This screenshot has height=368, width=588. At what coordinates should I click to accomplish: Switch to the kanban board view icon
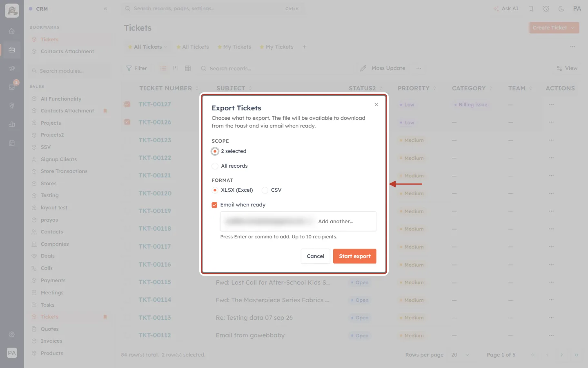176,68
